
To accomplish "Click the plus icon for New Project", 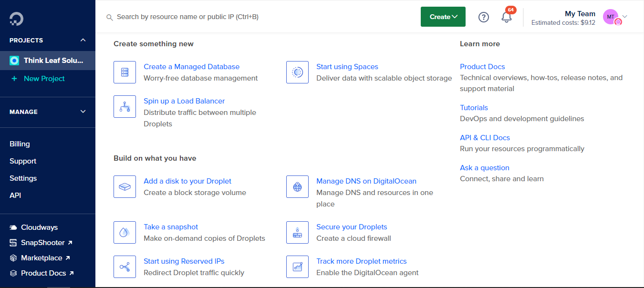I will pos(14,79).
